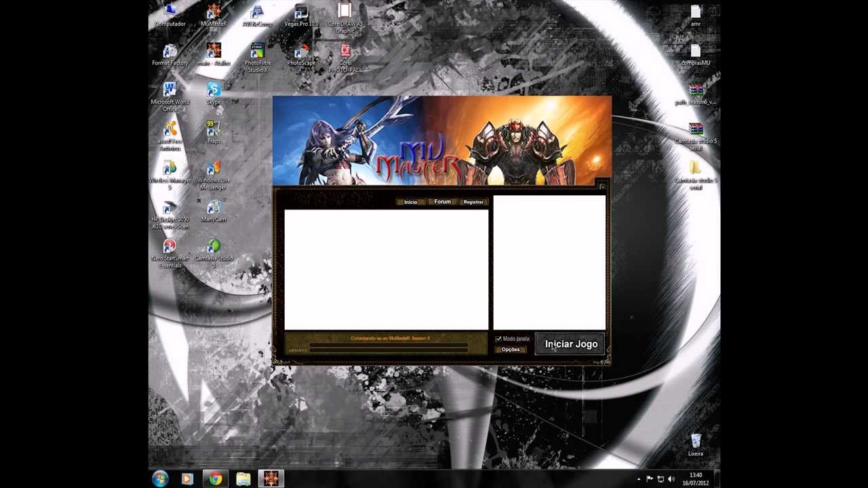Switch to the Inicio tab
868x488 pixels.
410,202
